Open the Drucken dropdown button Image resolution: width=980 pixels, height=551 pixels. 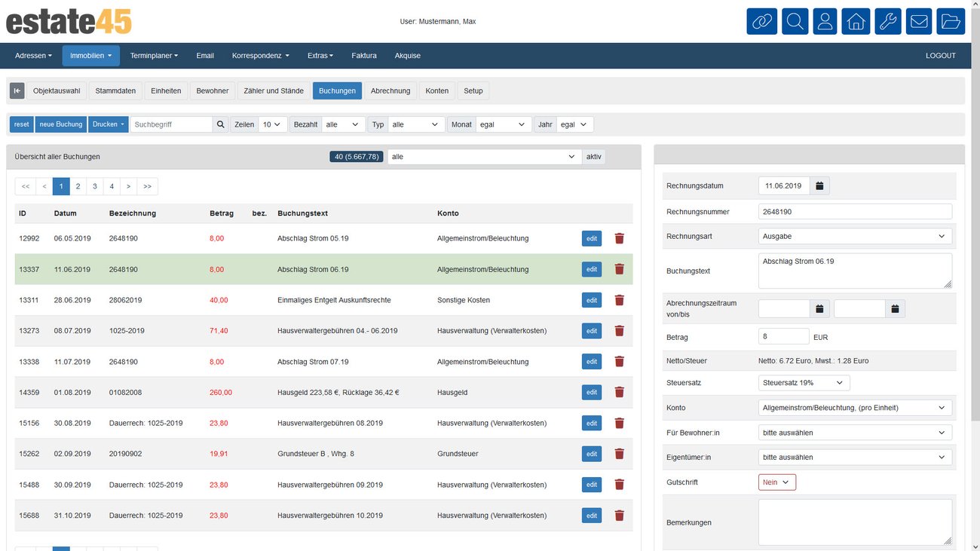tap(109, 124)
